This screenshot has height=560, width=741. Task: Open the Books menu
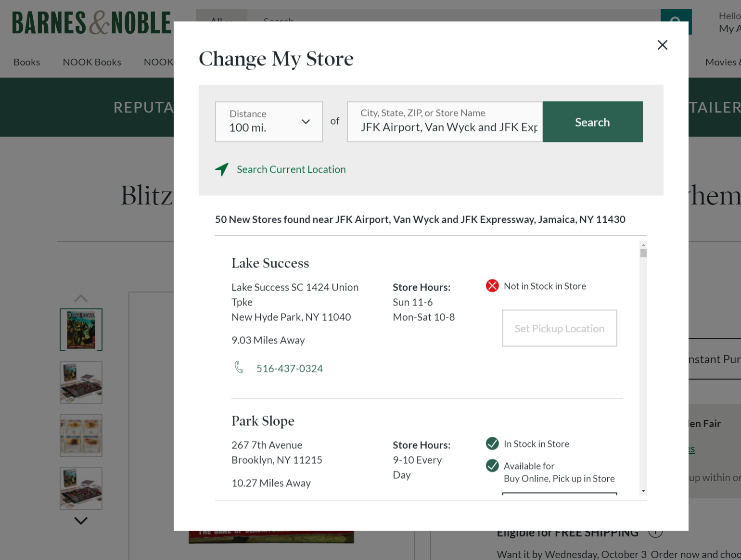27,62
